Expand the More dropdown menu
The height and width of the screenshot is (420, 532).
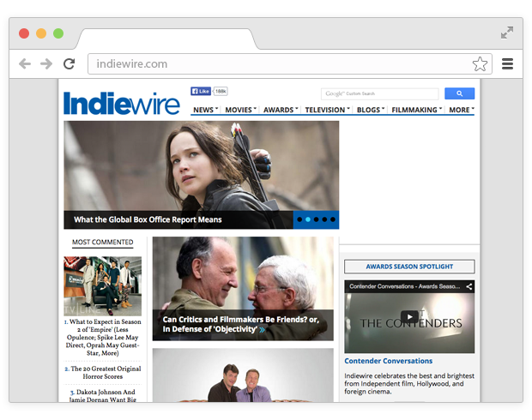(461, 110)
